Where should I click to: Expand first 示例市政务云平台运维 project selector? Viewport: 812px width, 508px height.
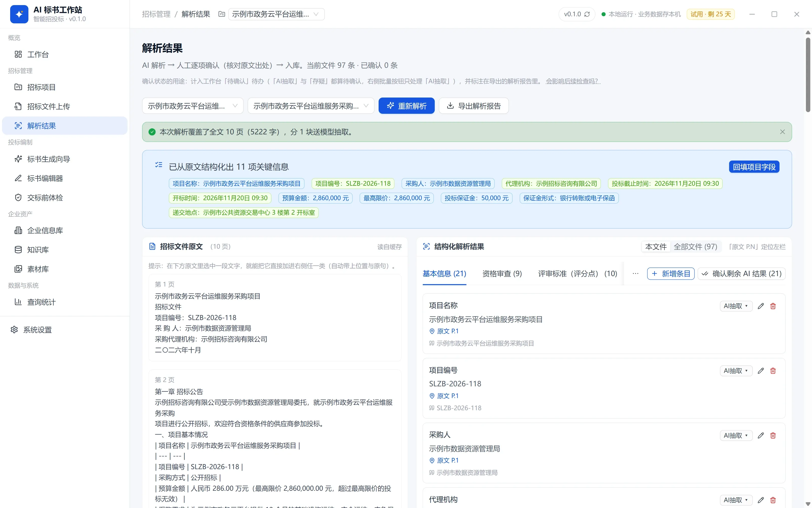pyautogui.click(x=193, y=106)
